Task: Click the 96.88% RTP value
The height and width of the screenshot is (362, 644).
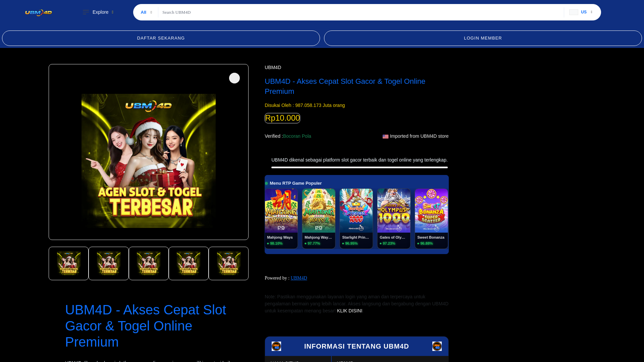Action: [x=427, y=243]
